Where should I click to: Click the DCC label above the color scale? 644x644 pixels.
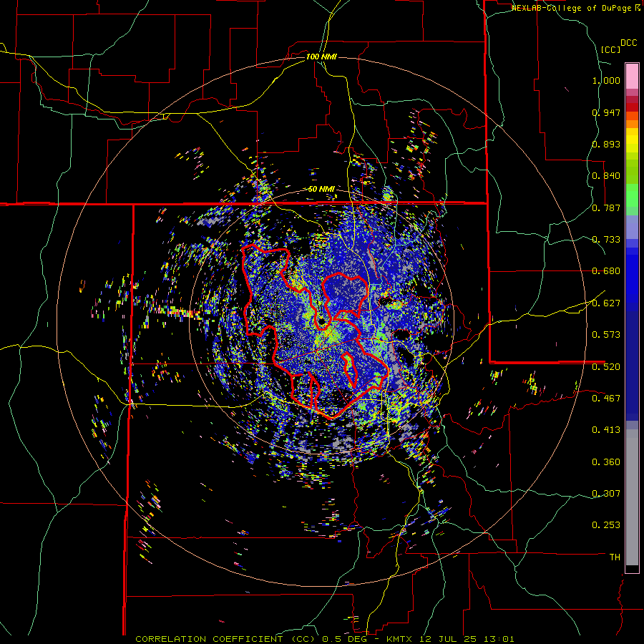point(628,43)
